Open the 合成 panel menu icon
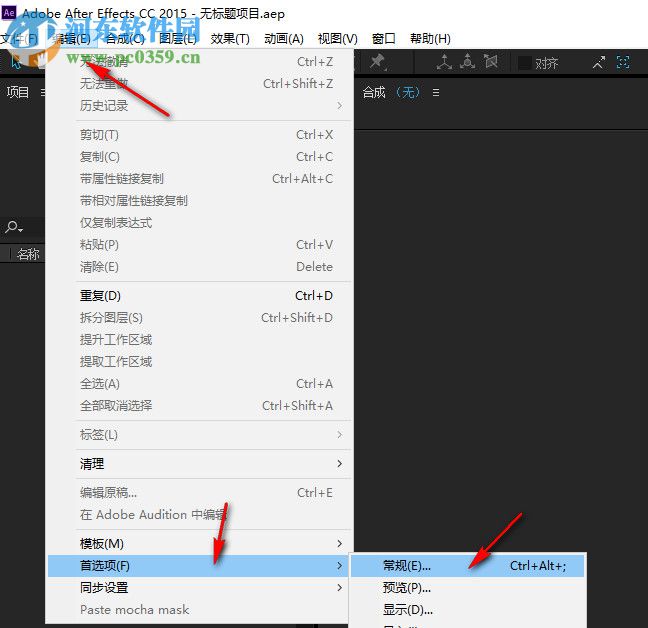 (436, 93)
